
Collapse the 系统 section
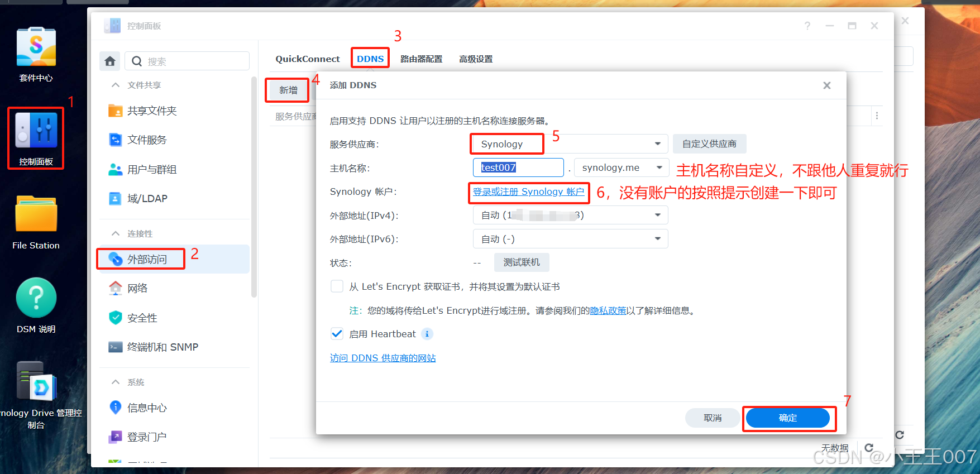click(116, 382)
